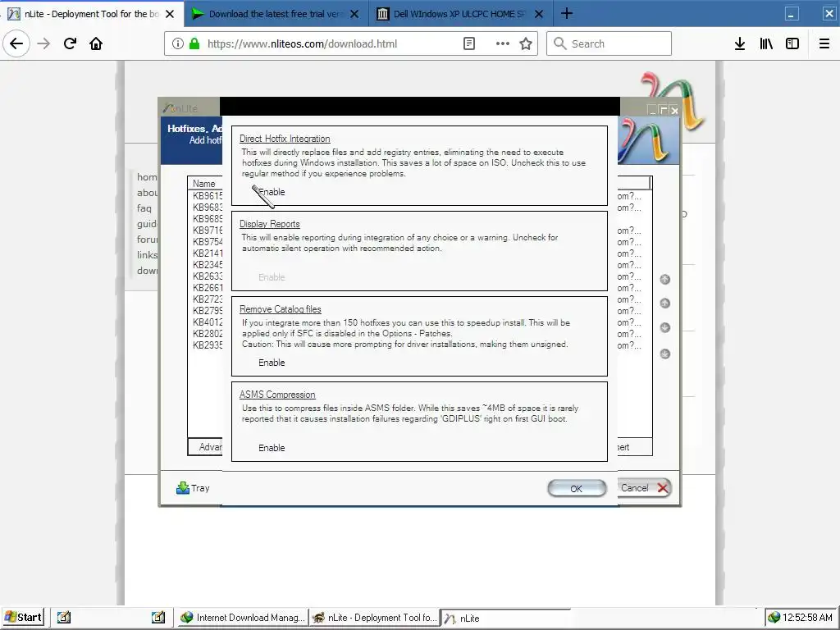Click the Name column header in hotfix list
840x630 pixels.
coord(204,183)
